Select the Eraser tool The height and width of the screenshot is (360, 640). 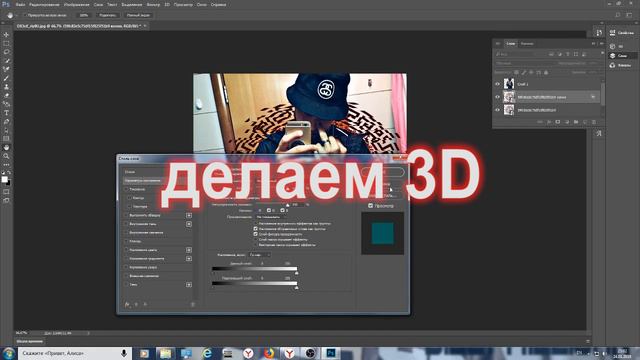(x=6, y=95)
